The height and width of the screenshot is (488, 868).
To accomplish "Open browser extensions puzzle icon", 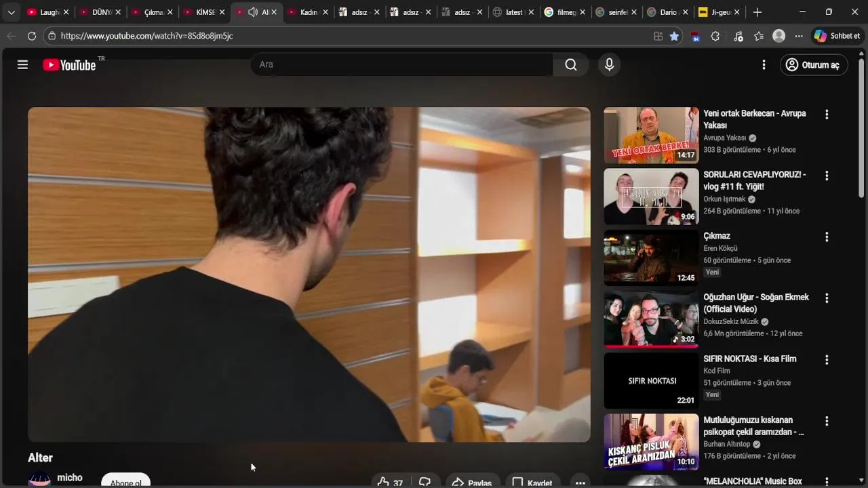I will click(x=715, y=36).
